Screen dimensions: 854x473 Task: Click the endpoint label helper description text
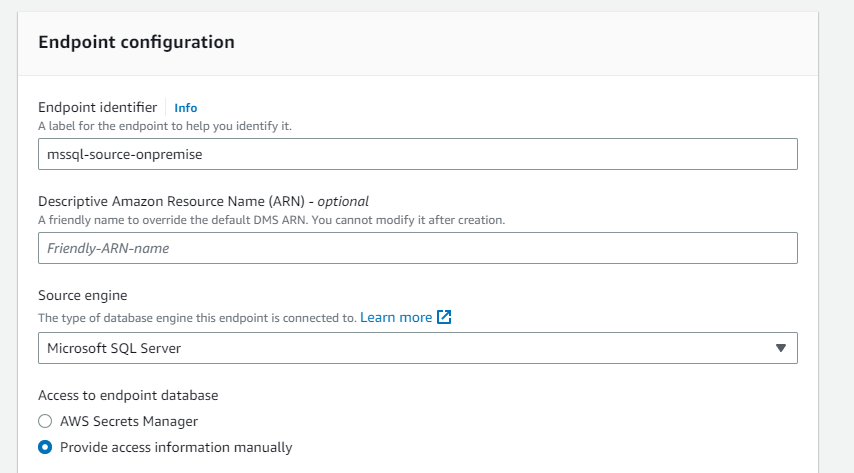[165, 126]
